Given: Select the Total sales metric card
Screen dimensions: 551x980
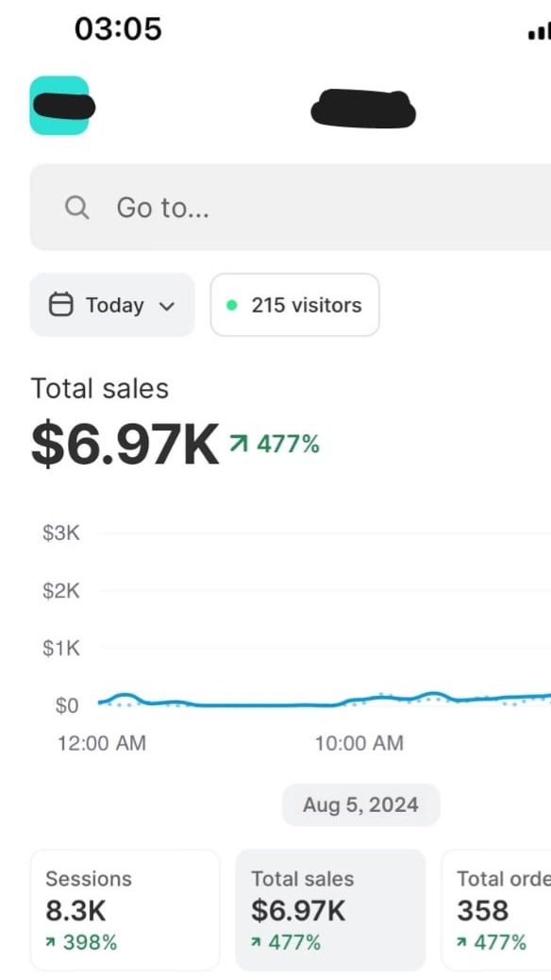Looking at the screenshot, I should click(x=330, y=910).
